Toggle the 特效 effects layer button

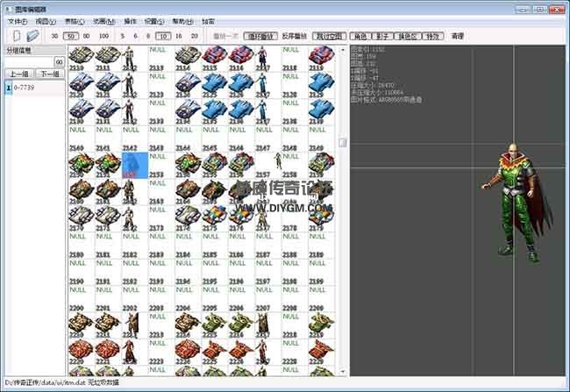(x=433, y=36)
